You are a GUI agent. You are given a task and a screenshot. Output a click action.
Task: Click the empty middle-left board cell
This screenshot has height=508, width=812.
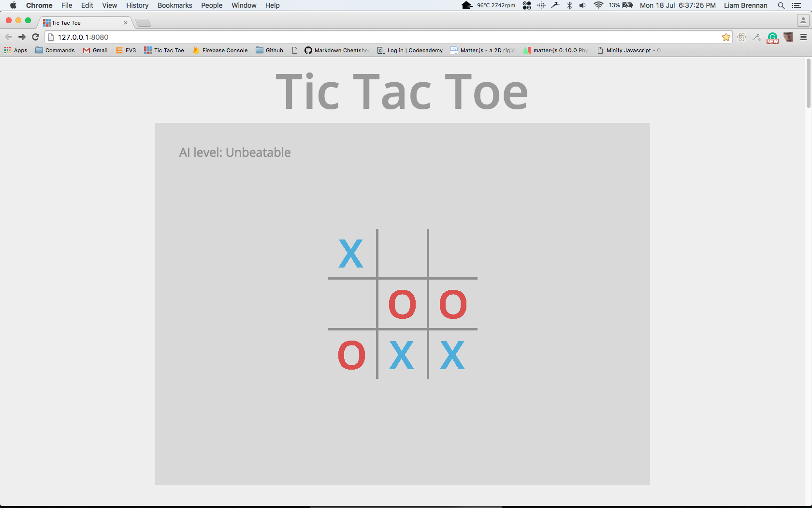point(351,304)
